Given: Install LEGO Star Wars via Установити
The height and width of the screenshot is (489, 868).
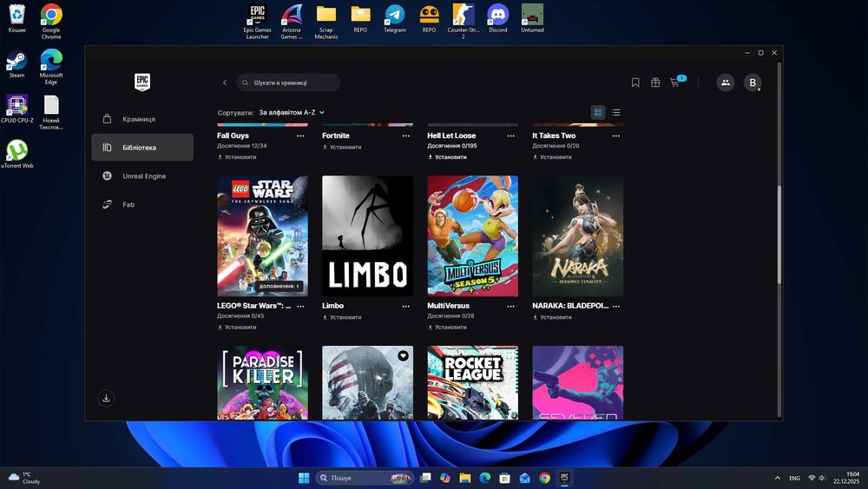Looking at the screenshot, I should [237, 327].
